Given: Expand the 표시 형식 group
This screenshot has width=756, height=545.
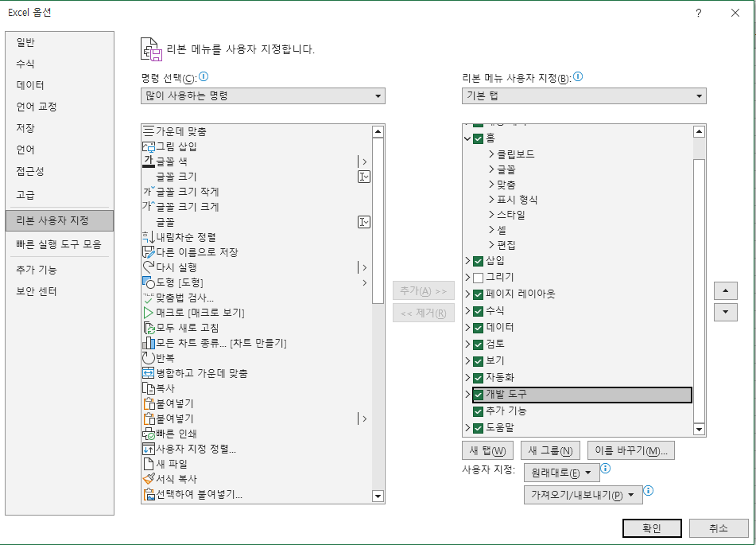Looking at the screenshot, I should click(491, 200).
